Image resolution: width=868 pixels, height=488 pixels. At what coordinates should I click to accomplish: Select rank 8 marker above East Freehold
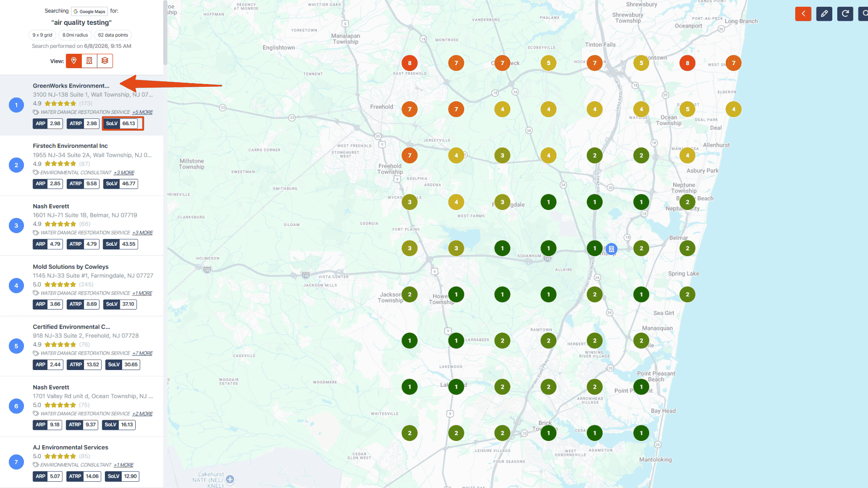[410, 63]
